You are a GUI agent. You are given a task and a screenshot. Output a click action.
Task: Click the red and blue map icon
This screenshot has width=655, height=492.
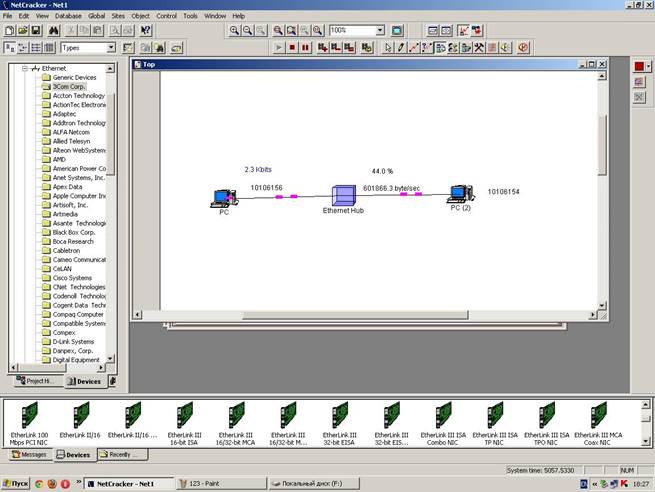coord(477,30)
